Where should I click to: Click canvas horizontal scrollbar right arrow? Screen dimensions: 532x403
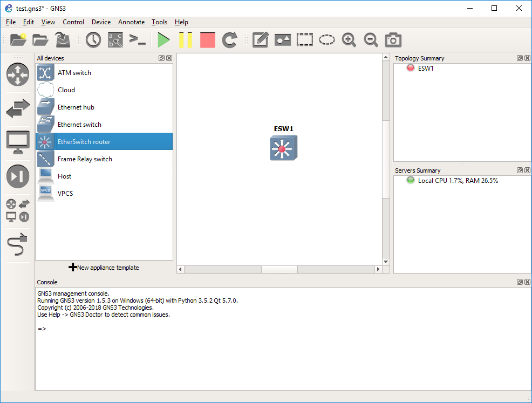(378, 269)
